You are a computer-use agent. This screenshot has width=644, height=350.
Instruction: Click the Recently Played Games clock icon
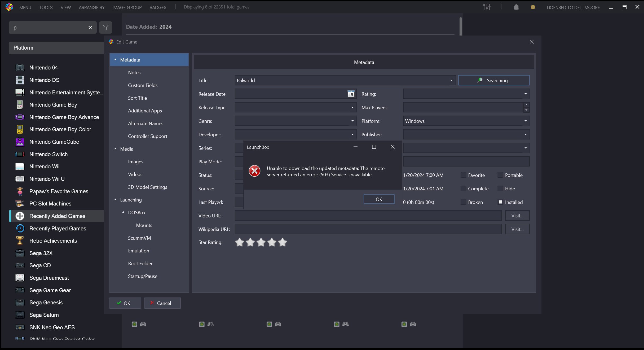[20, 229]
